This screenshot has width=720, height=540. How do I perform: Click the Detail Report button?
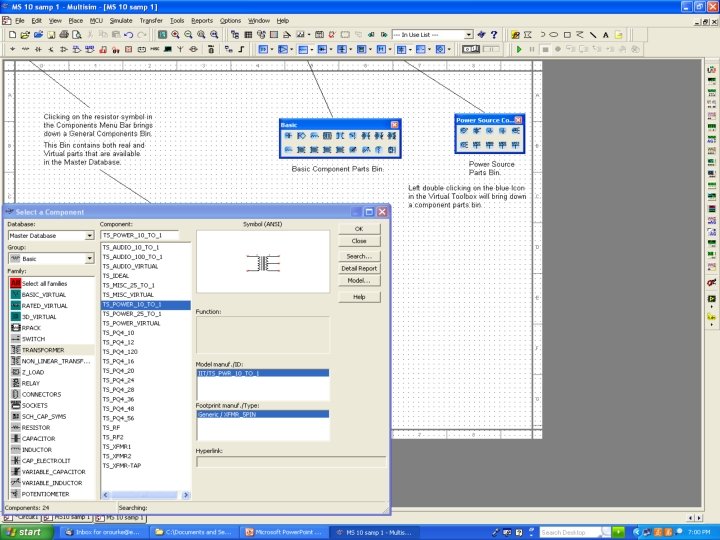click(359, 269)
